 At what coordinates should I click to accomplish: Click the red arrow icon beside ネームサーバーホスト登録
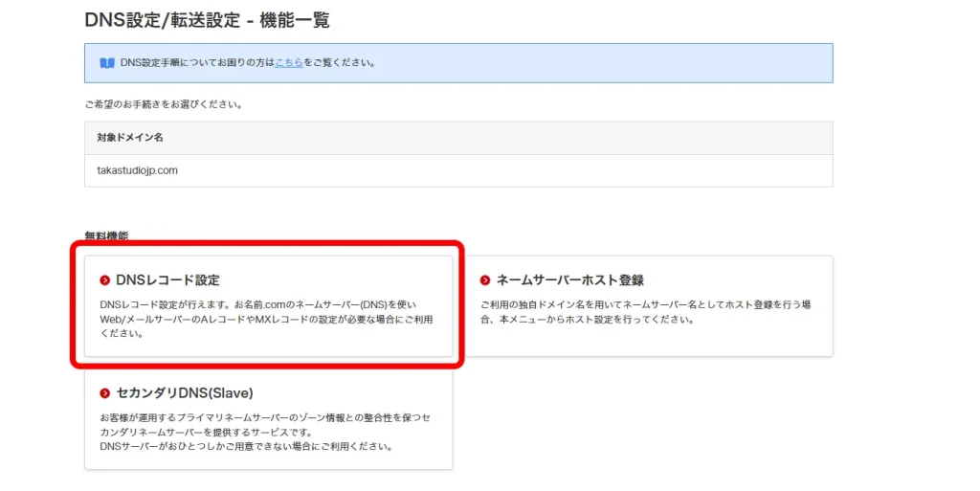[485, 280]
